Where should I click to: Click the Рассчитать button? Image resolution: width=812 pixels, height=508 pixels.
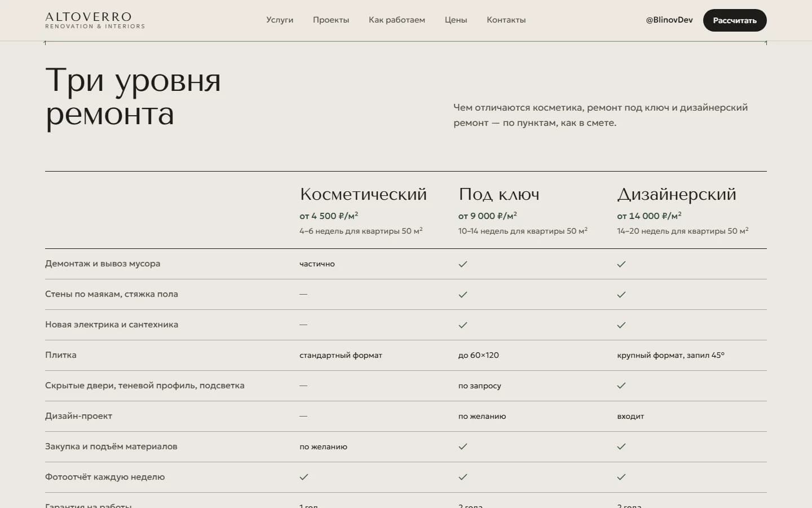[x=735, y=20]
